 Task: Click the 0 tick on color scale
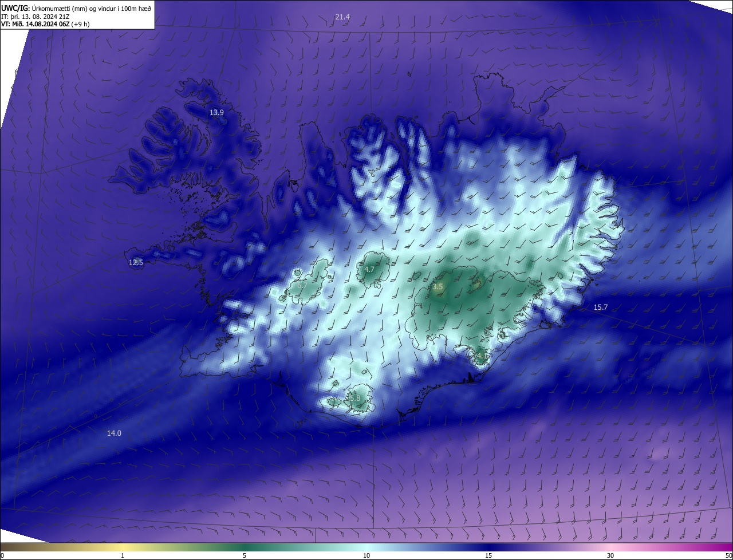click(x=2, y=555)
